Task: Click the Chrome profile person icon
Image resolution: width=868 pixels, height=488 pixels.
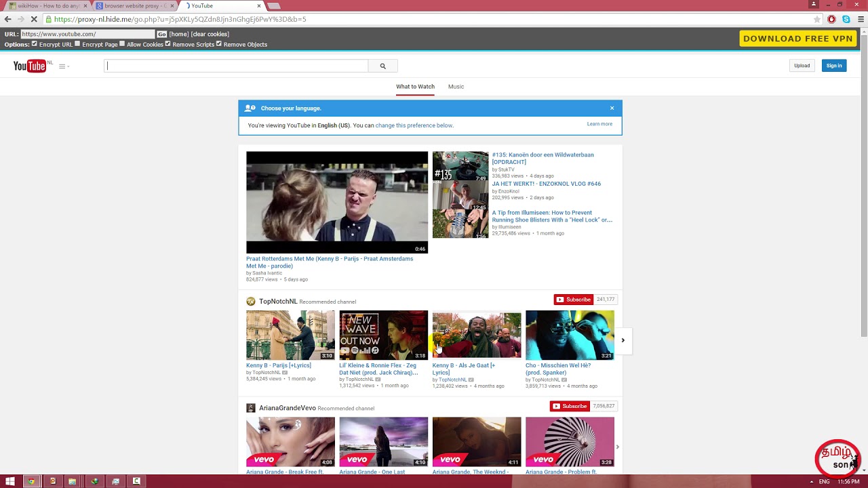Action: [814, 4]
